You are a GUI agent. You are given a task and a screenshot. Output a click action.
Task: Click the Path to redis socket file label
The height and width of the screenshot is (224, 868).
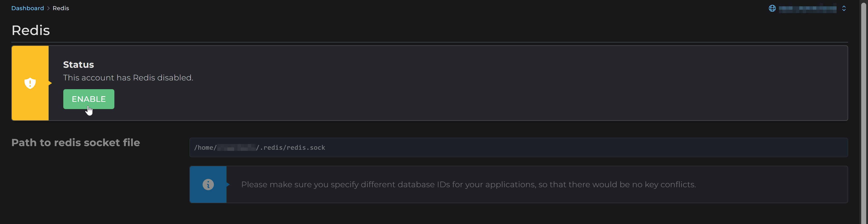(x=75, y=142)
